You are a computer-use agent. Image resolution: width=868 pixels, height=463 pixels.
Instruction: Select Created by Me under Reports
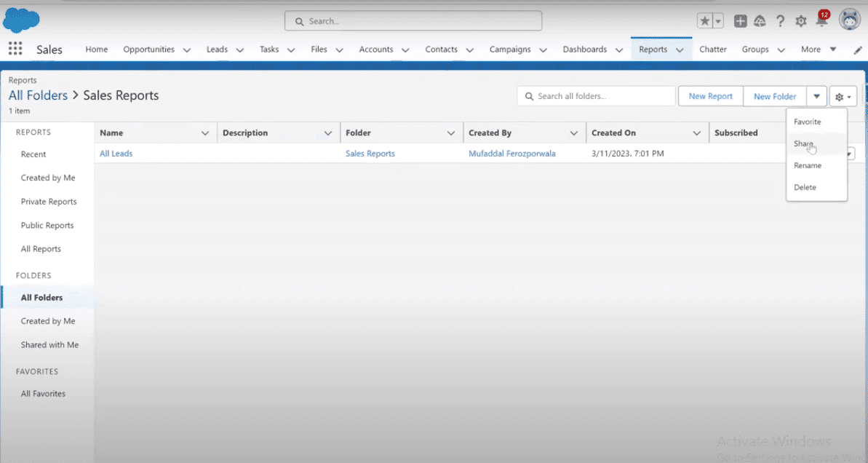click(47, 178)
